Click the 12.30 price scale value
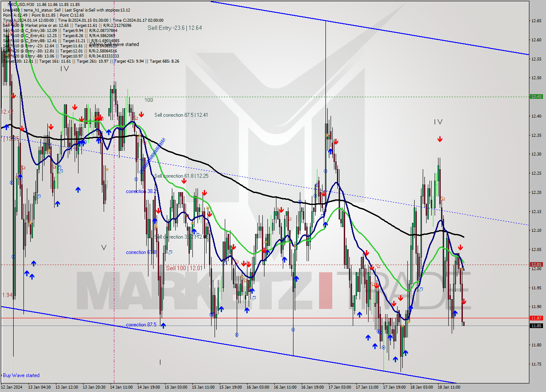Image resolution: width=546 pixels, height=392 pixels. tap(537, 154)
